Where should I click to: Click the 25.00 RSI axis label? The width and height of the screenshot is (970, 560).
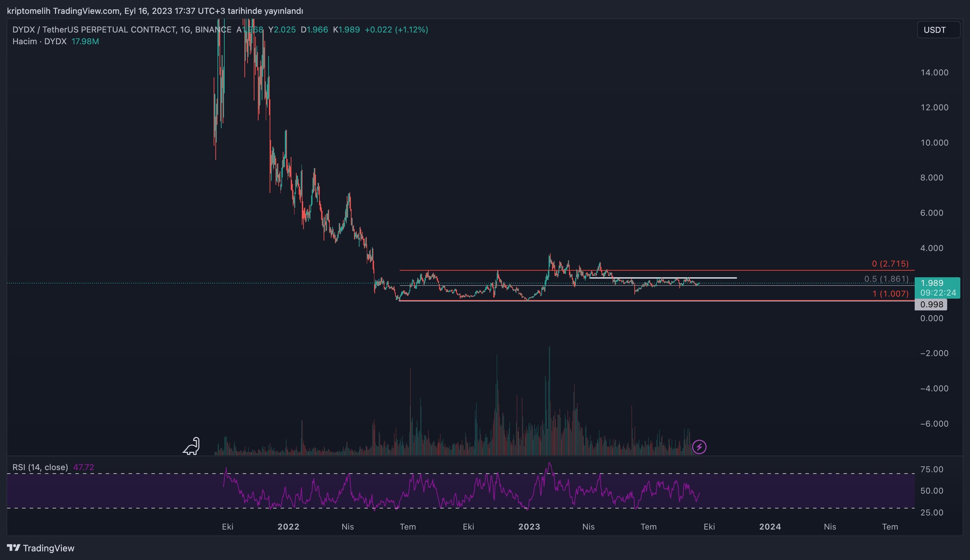pos(932,512)
